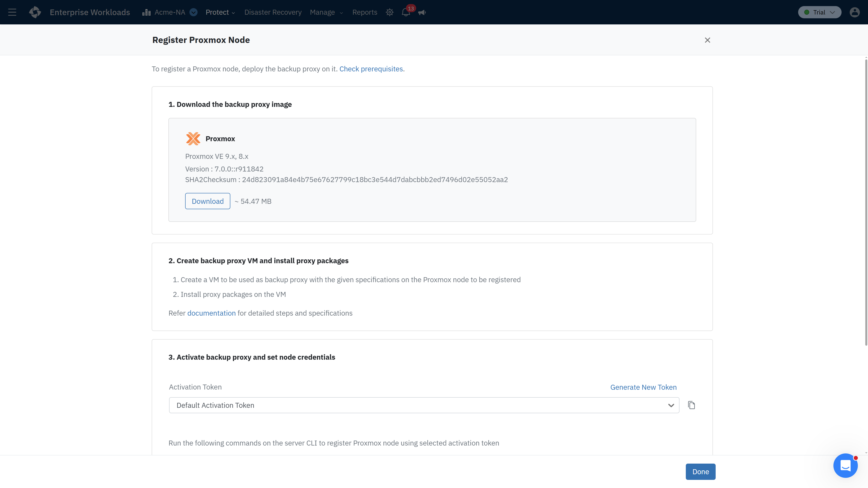The image size is (868, 488).
Task: Click 'Activate backup proxy and set node credentials' heading
Action: [252, 357]
